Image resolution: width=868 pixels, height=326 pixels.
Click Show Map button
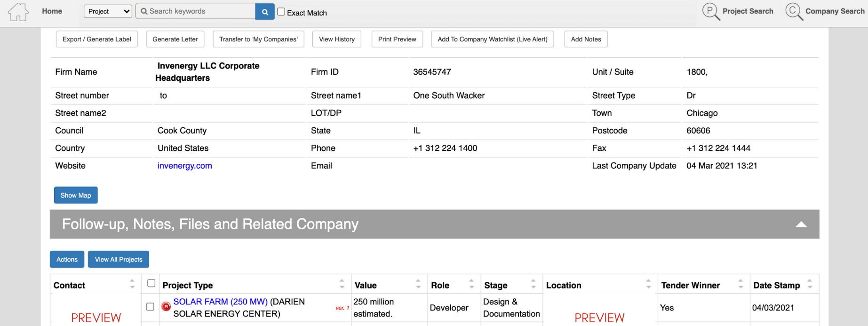(76, 195)
